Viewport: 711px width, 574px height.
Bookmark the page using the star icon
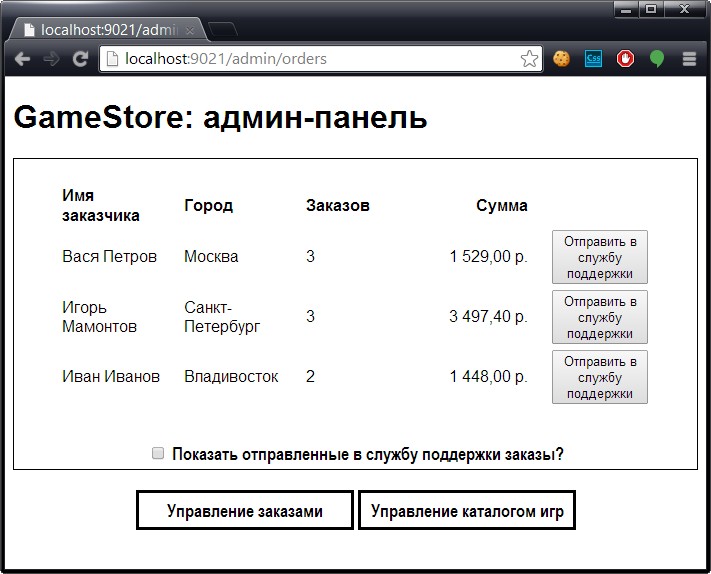[x=529, y=59]
